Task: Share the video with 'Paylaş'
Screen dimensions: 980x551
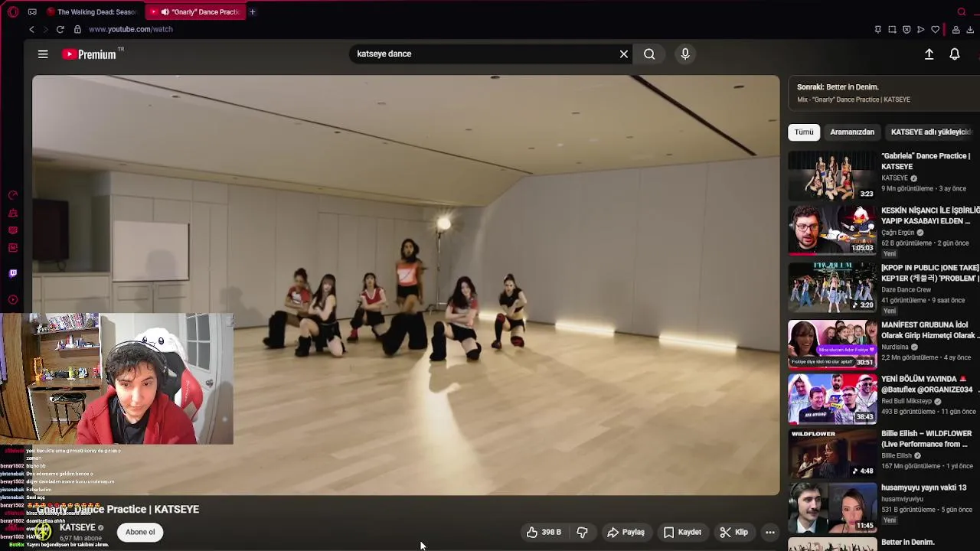Action: point(626,532)
